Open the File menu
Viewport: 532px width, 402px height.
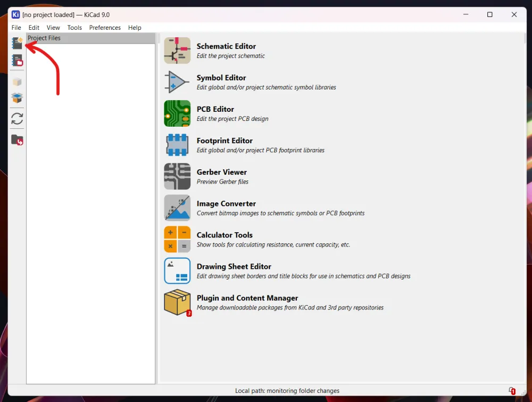click(16, 28)
